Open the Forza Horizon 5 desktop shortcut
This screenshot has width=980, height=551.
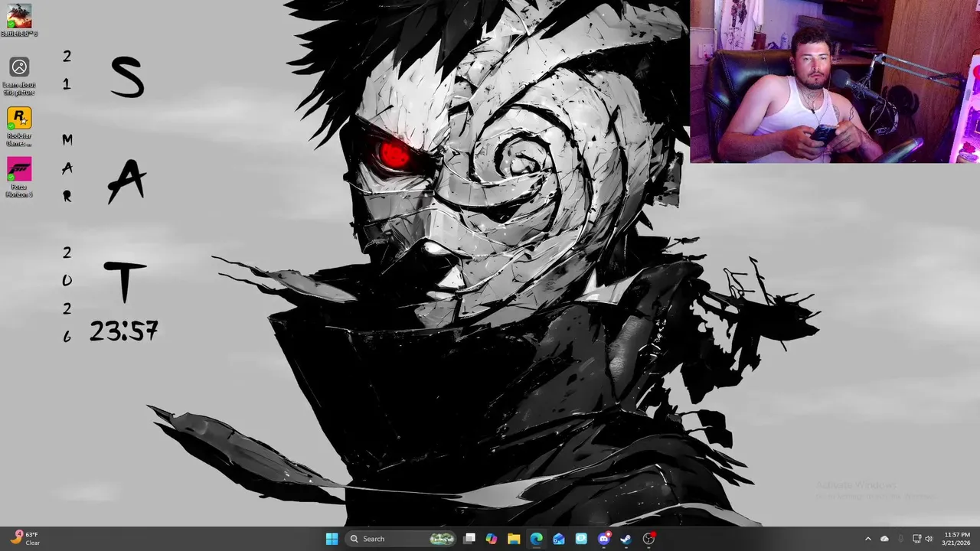pyautogui.click(x=19, y=178)
